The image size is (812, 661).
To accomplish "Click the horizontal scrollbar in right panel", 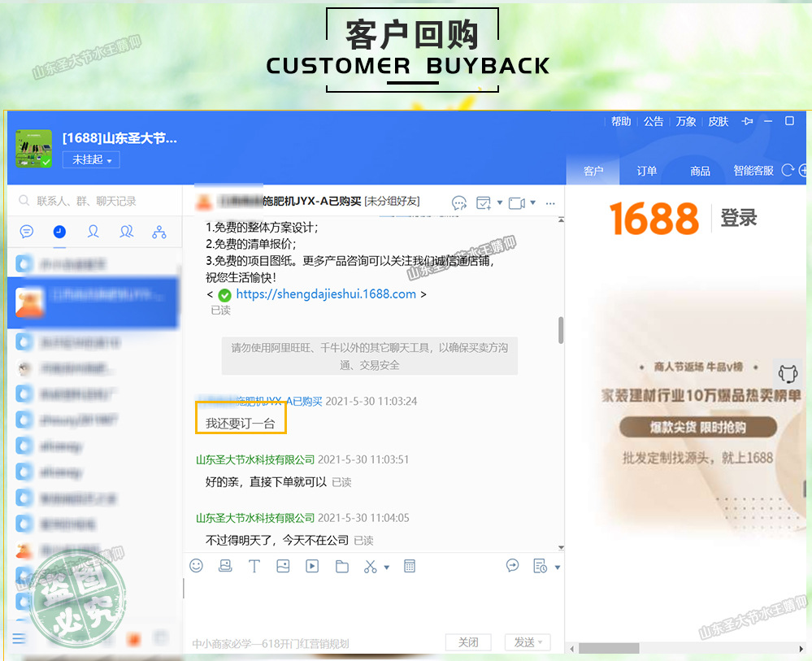I will pyautogui.click(x=609, y=649).
